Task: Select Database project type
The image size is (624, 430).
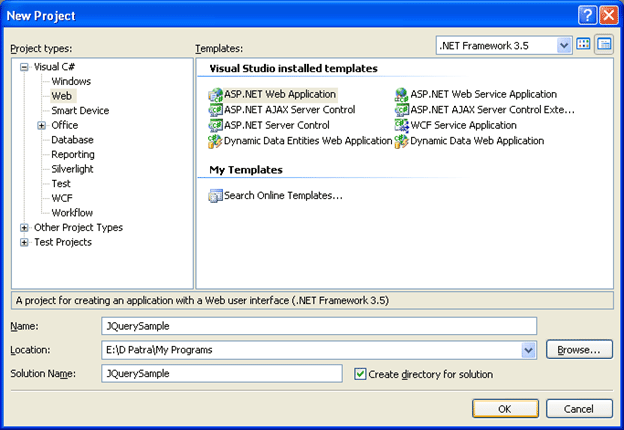Action: [x=72, y=140]
